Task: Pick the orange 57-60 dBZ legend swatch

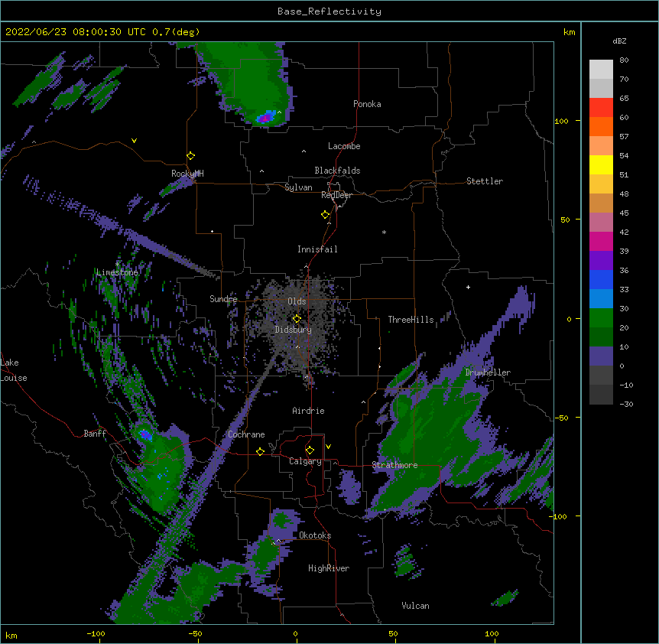Action: [601, 126]
